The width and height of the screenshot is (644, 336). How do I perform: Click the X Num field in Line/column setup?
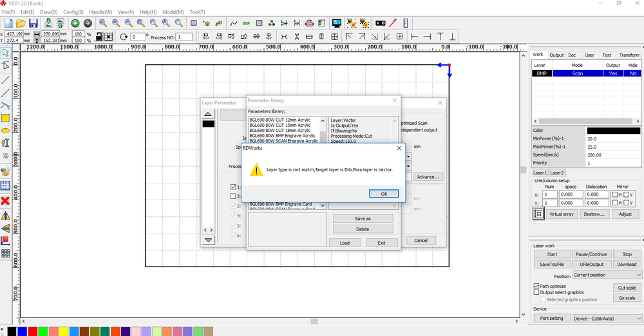550,194
